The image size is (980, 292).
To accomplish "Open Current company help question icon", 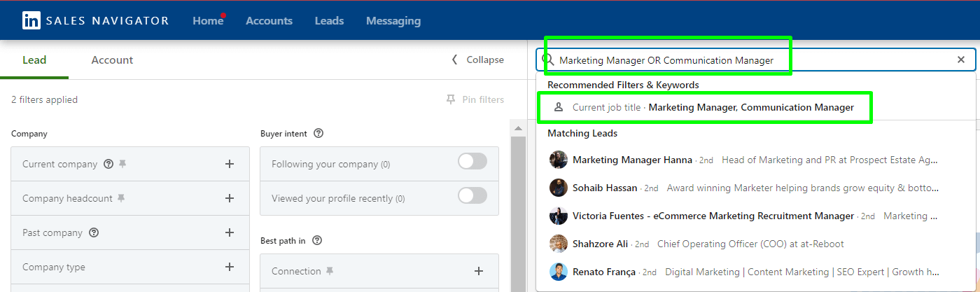I will pos(108,164).
